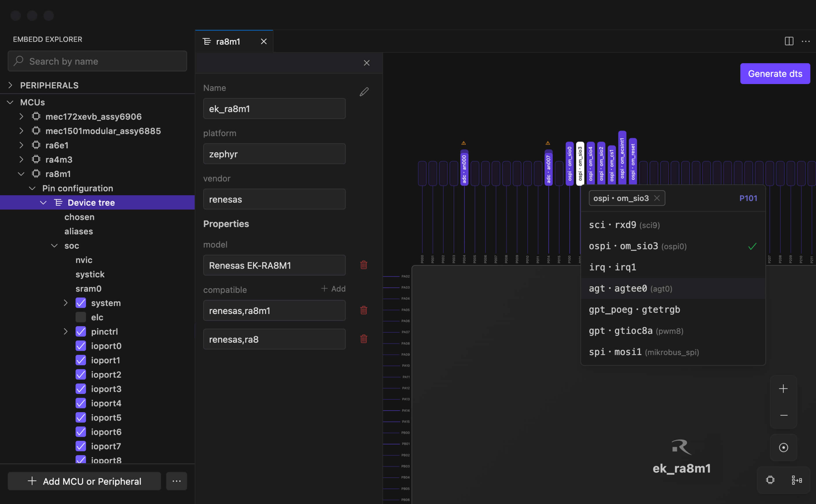Switch to the chip view icon

[x=770, y=480]
